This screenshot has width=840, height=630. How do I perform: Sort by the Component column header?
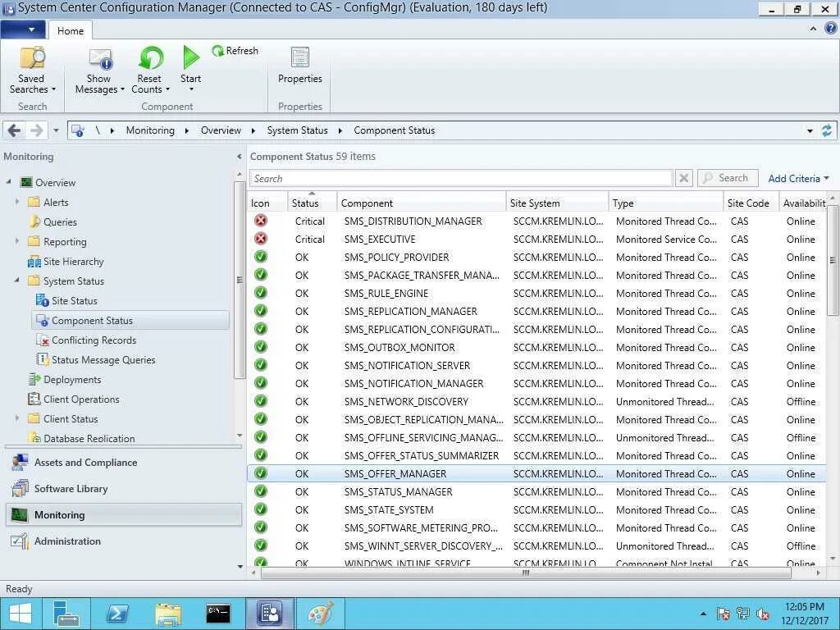(422, 203)
